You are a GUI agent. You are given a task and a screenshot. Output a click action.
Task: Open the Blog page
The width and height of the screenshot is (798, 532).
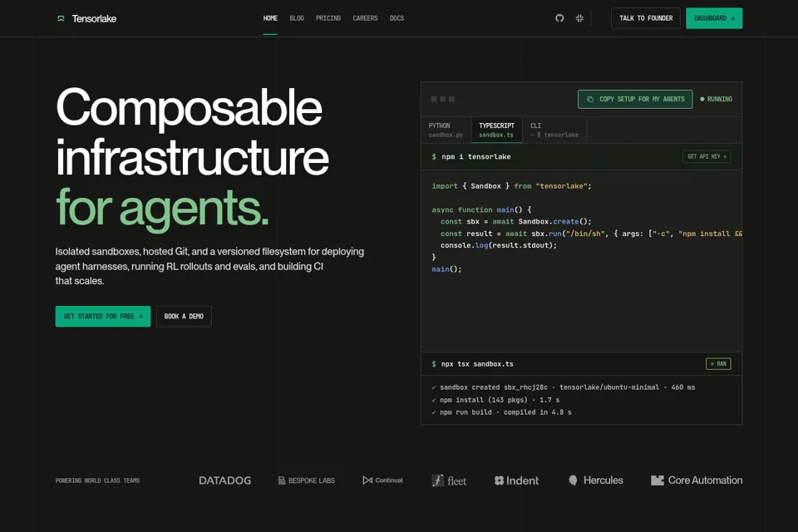coord(297,18)
